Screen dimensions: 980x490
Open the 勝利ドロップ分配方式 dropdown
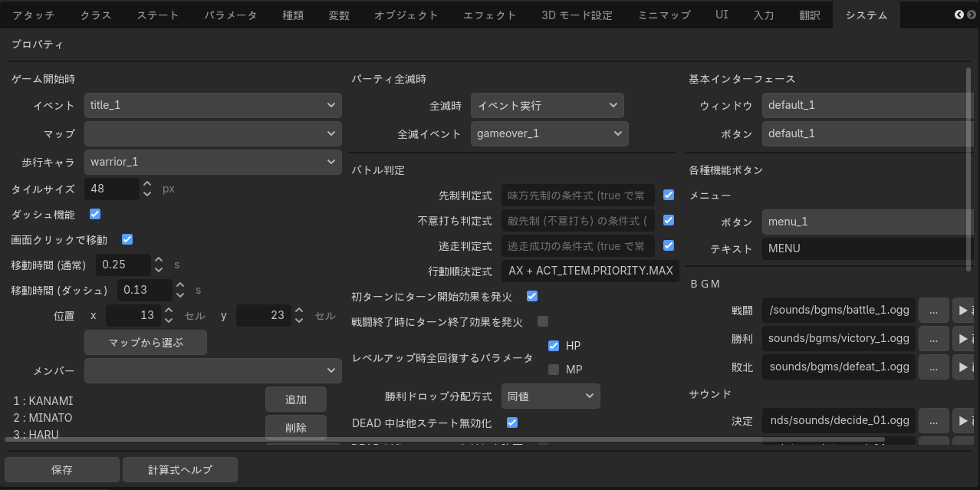(551, 396)
